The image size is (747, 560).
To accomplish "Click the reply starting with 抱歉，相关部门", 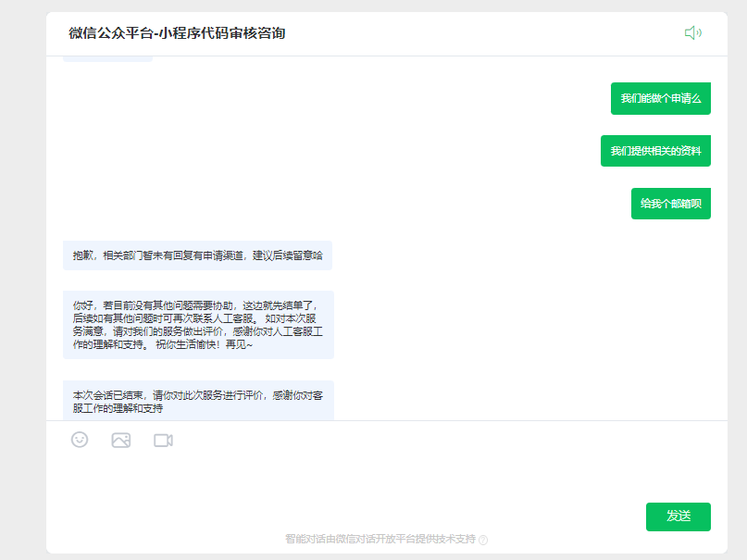I will coord(198,255).
